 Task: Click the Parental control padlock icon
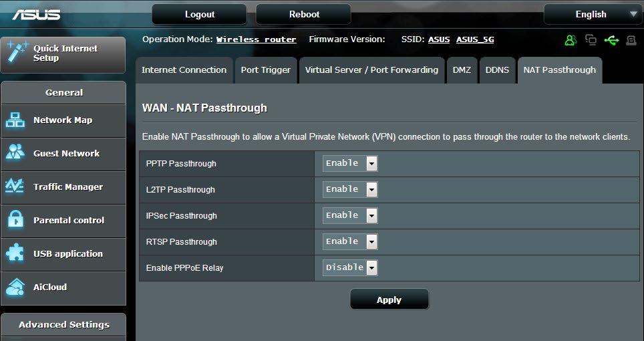point(15,220)
